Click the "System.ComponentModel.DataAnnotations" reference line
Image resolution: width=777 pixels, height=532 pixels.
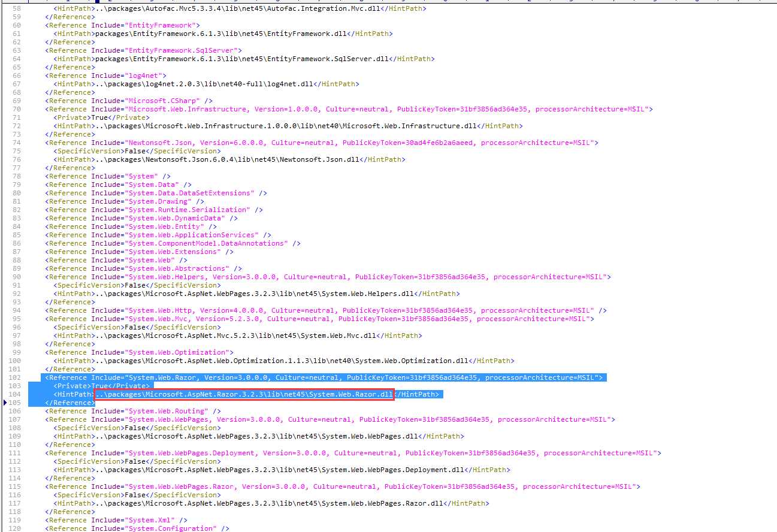click(x=173, y=243)
